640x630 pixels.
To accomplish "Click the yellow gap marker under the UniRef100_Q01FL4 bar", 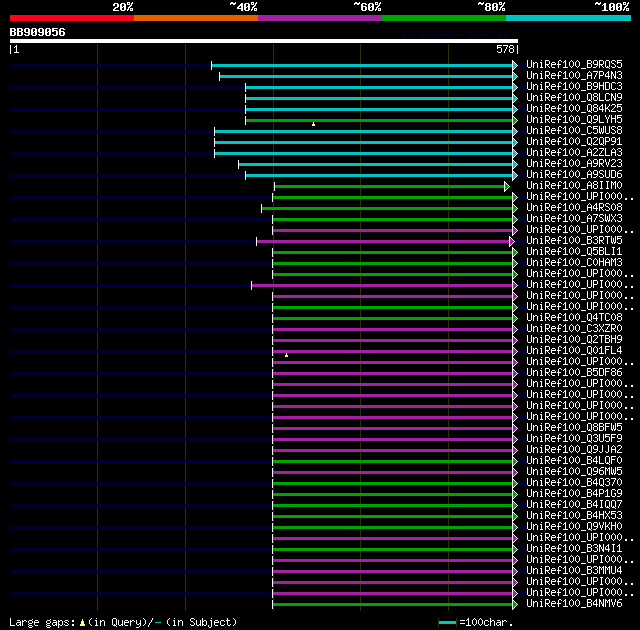I will pos(287,355).
